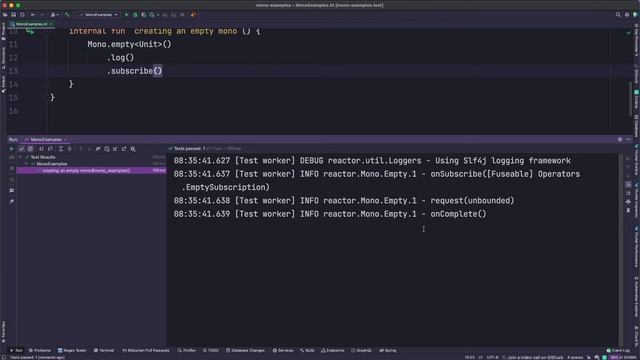Click the console vertical scrollbar
Viewport: 640px width, 360px height.
click(621, 249)
